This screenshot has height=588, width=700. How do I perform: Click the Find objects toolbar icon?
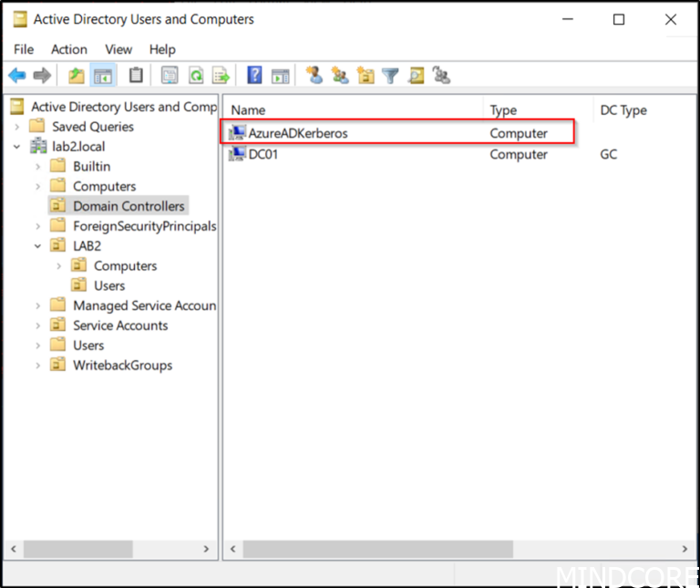[416, 76]
